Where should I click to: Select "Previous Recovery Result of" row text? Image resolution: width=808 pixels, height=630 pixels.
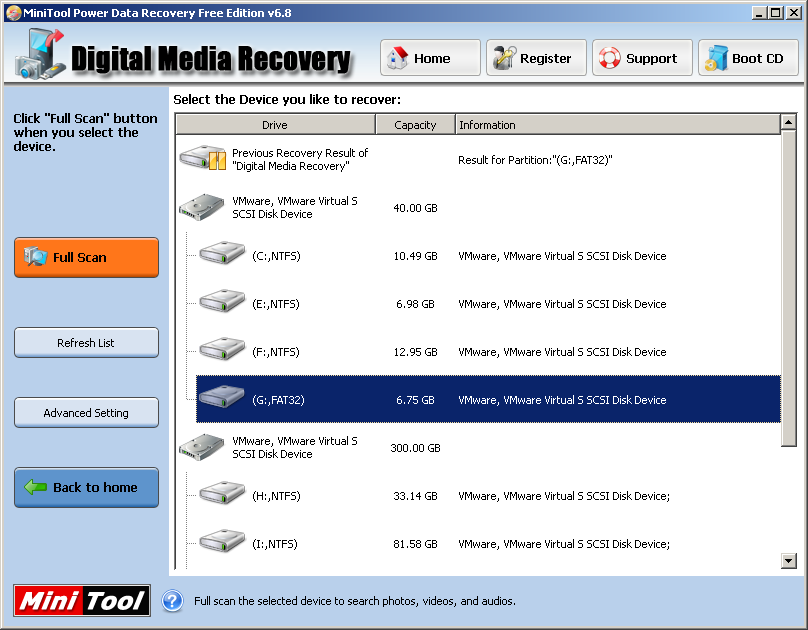click(300, 153)
